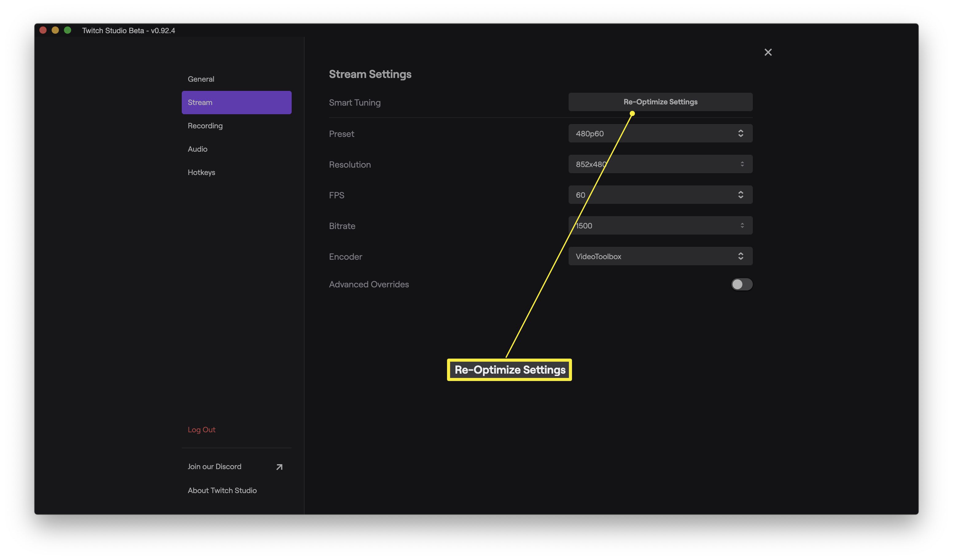The image size is (953, 560).
Task: Open the Encoder dropdown showing VideoToolbox
Action: click(x=660, y=256)
